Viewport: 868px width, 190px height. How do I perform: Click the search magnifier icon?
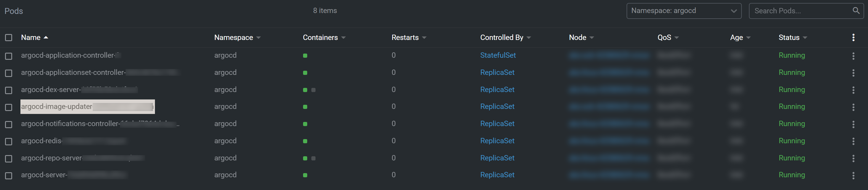[x=856, y=11]
